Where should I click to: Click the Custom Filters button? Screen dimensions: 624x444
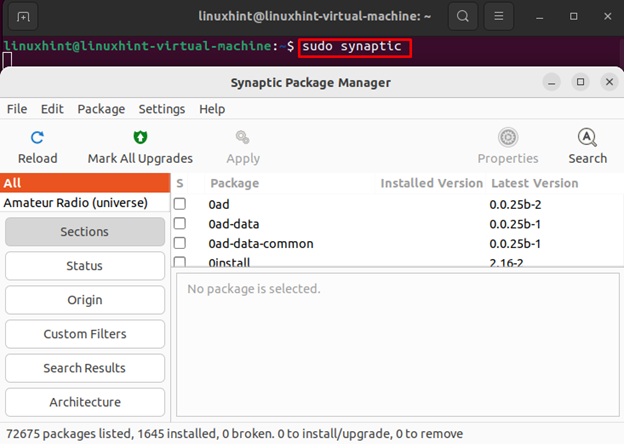click(x=85, y=334)
